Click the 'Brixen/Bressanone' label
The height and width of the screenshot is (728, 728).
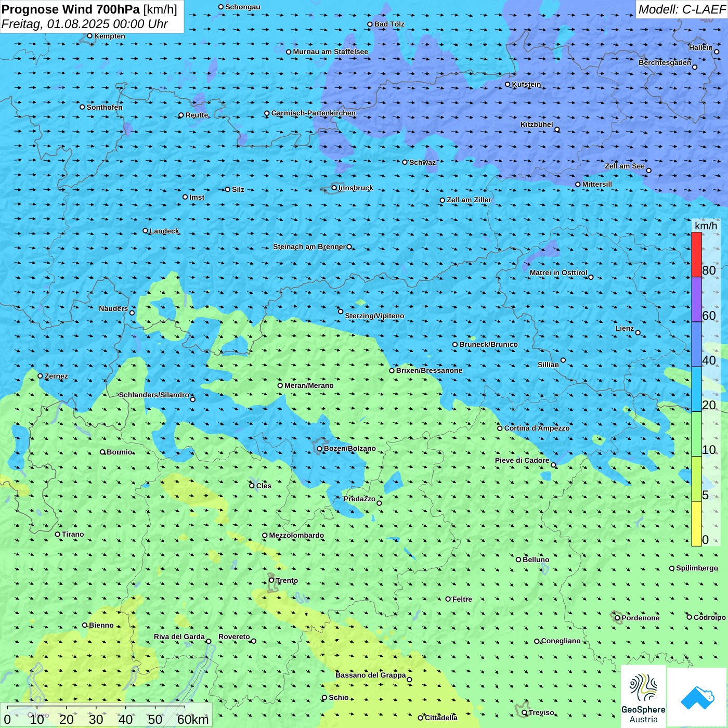[429, 370]
